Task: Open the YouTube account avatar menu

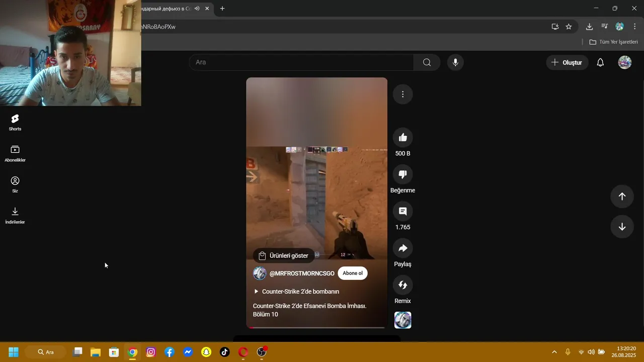Action: [625, 62]
